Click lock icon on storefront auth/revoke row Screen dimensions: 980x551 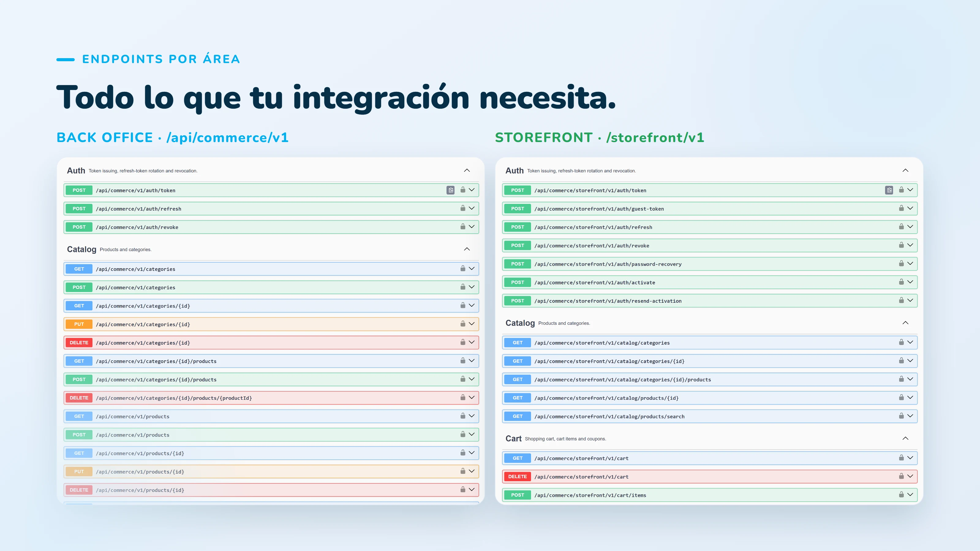pyautogui.click(x=901, y=245)
